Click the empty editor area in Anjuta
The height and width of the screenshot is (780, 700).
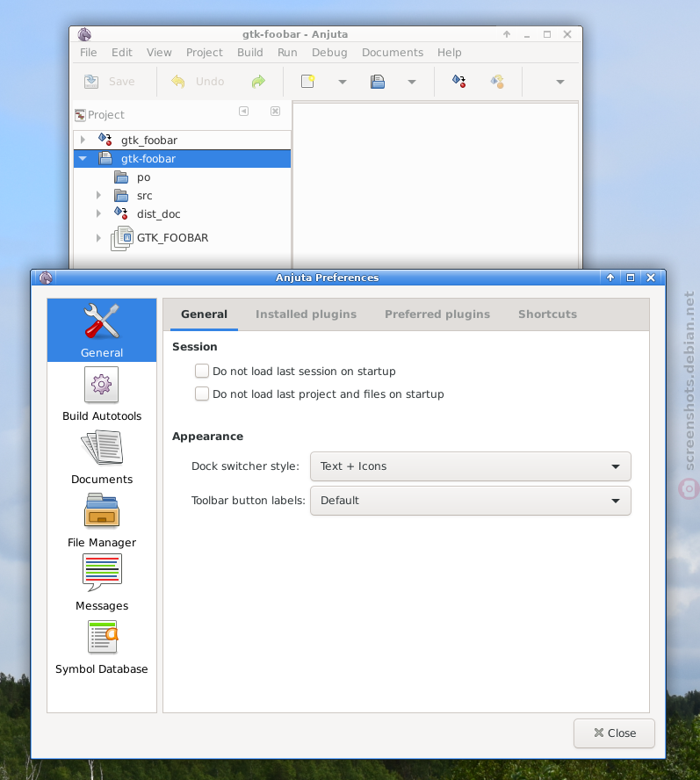tap(436, 185)
